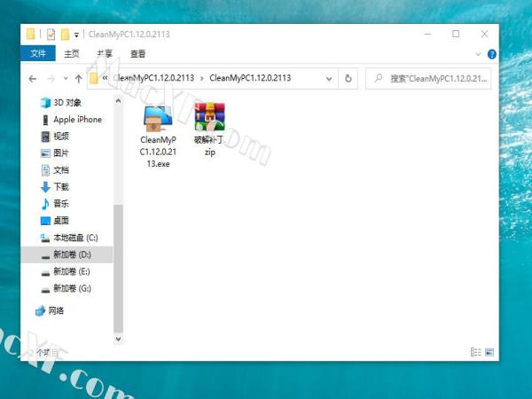Select 下载 in the navigation pane

55,187
